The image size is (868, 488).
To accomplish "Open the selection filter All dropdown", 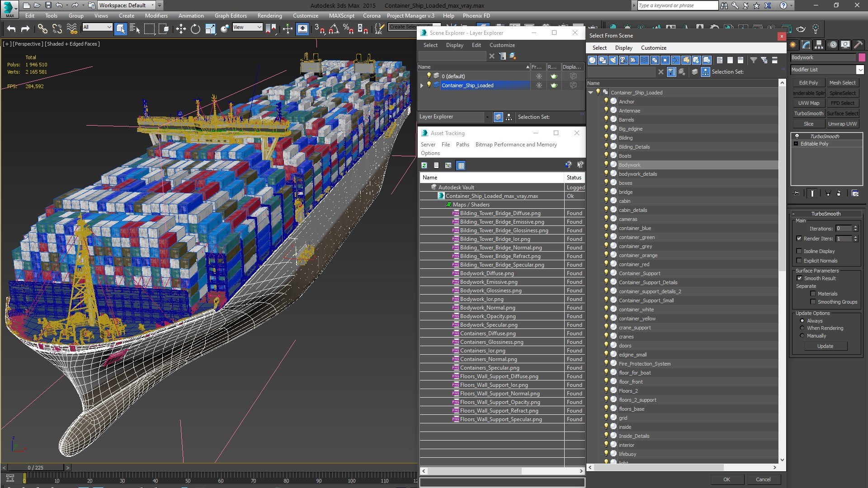I will click(97, 27).
